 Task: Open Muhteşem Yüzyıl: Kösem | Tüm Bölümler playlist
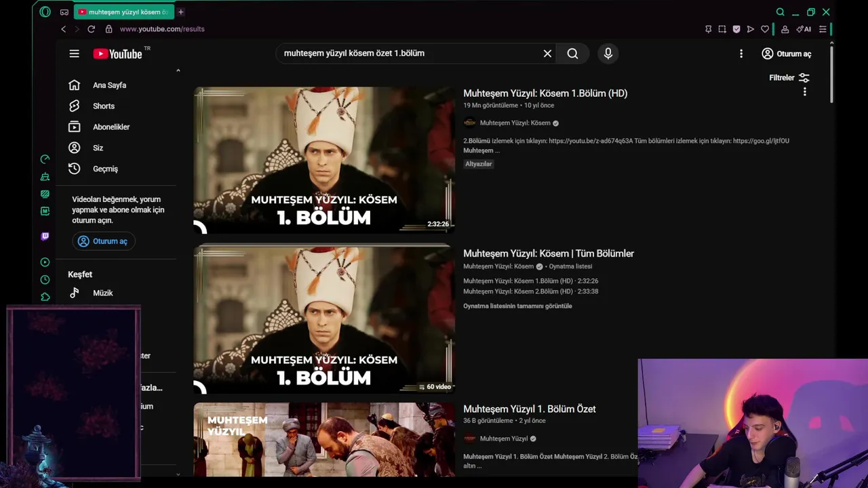click(x=549, y=253)
